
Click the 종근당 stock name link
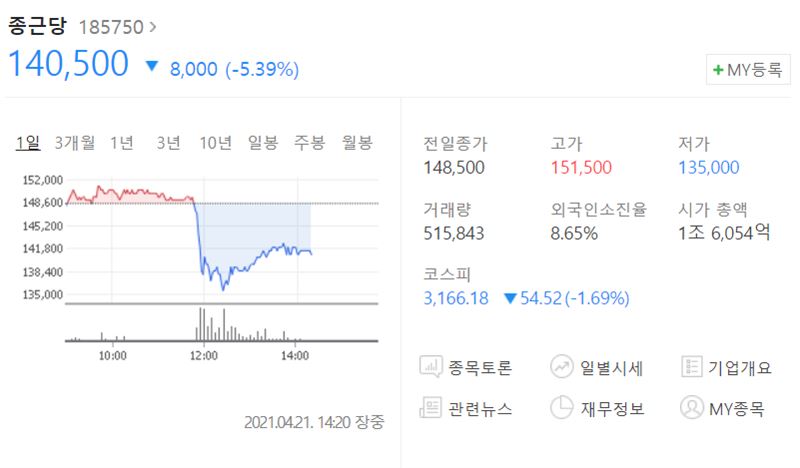pyautogui.click(x=37, y=26)
